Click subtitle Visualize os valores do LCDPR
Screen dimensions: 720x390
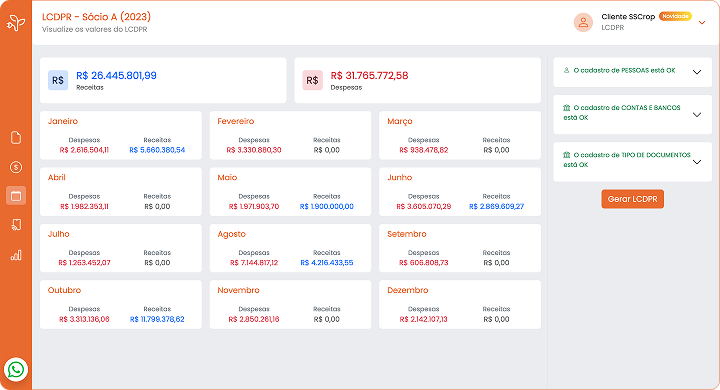[x=95, y=29]
